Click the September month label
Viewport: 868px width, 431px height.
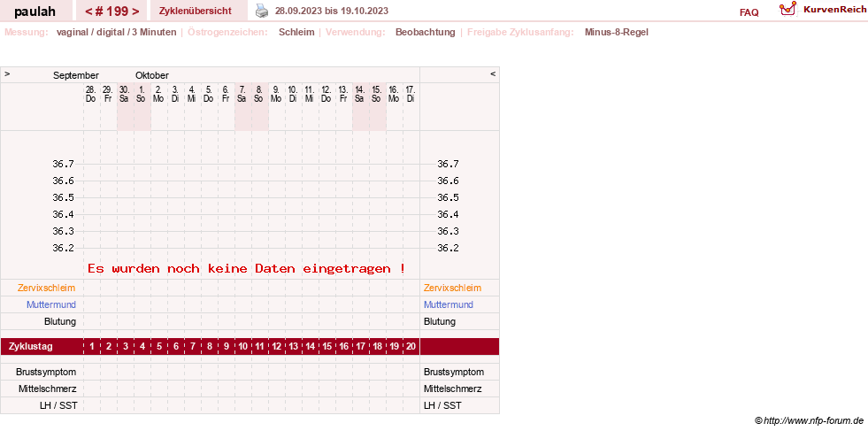(x=76, y=75)
